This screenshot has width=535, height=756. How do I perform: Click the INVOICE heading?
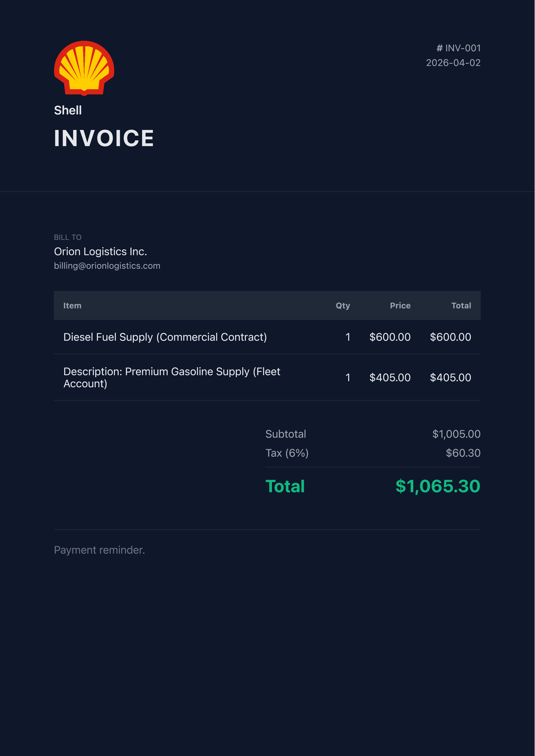tap(104, 138)
